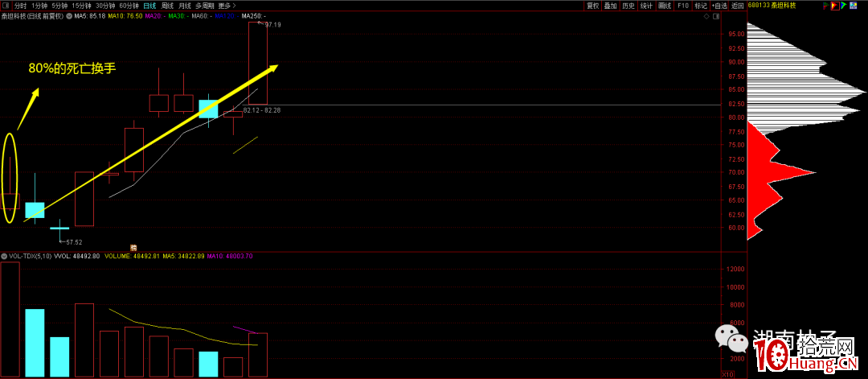Click the 97.19 high price label
868x379 pixels.
(273, 25)
